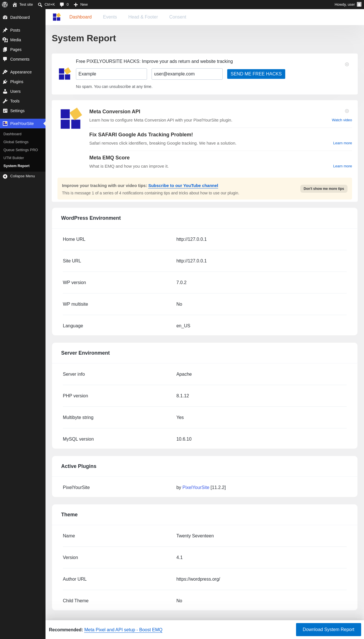Click the Download System Report button
Image resolution: width=364 pixels, height=639 pixels.
pyautogui.click(x=328, y=630)
